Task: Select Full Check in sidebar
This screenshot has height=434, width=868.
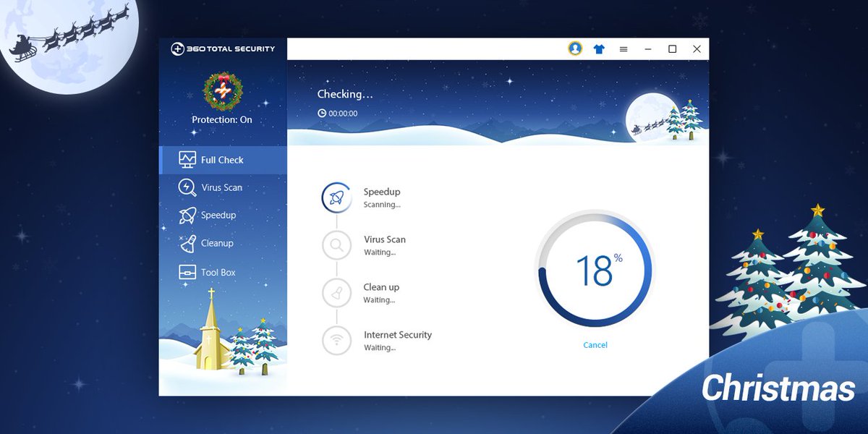Action: tap(223, 160)
